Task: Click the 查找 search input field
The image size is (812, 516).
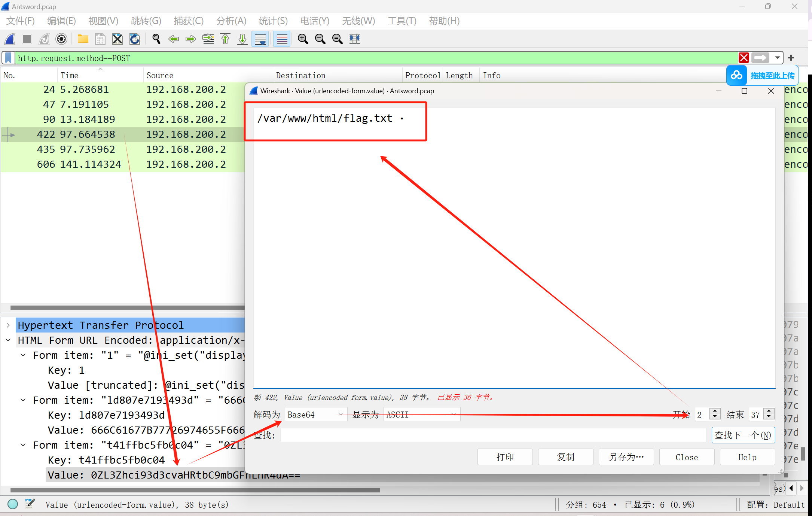Action: pos(493,435)
